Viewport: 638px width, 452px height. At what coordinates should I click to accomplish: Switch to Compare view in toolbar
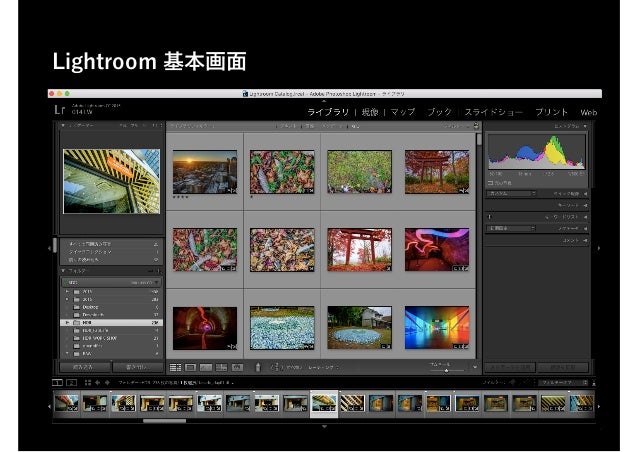[206, 368]
